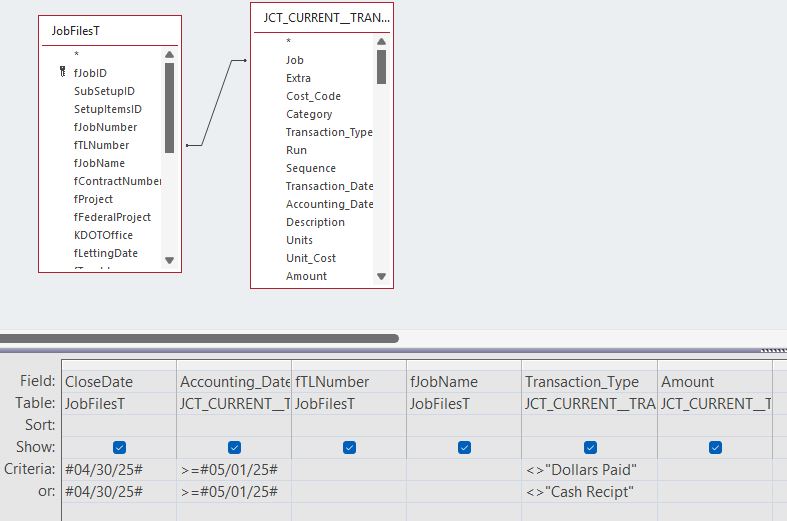
Task: Uncheck Show box for CloseDate column
Action: 120,447
